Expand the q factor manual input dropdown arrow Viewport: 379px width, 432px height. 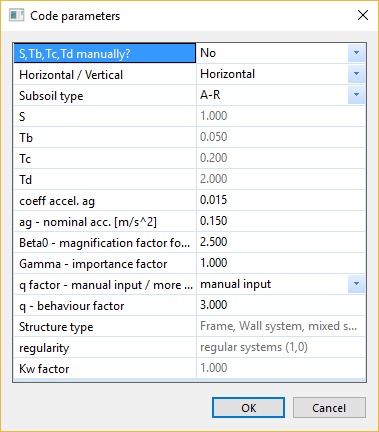[356, 284]
